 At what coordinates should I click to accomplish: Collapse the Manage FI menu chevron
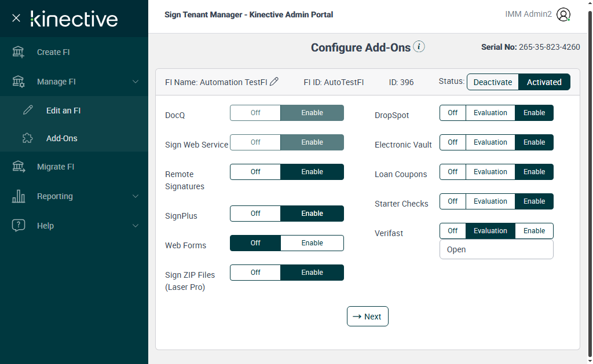pyautogui.click(x=136, y=82)
